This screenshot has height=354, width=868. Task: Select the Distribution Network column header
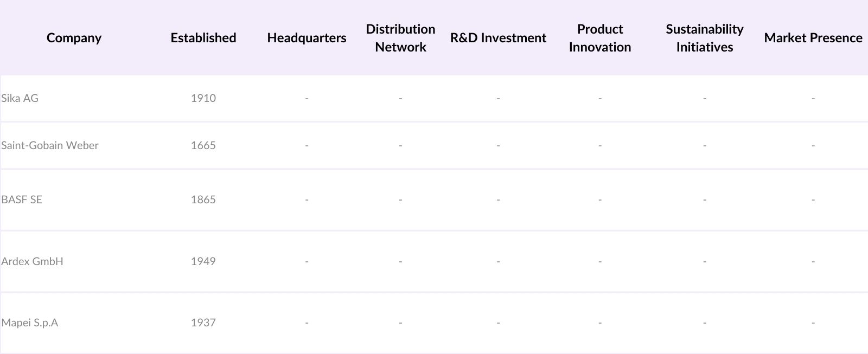click(x=400, y=38)
